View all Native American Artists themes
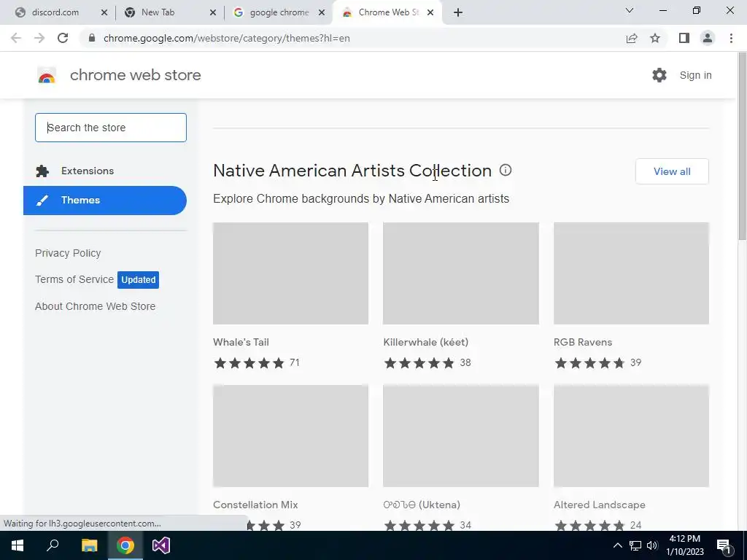Screen dimensions: 747x560 (672, 171)
